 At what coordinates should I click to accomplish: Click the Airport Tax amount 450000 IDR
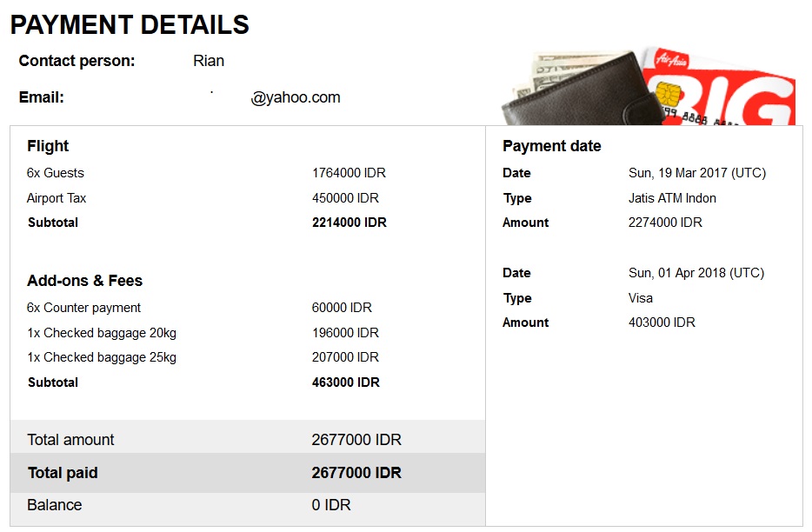(x=345, y=198)
